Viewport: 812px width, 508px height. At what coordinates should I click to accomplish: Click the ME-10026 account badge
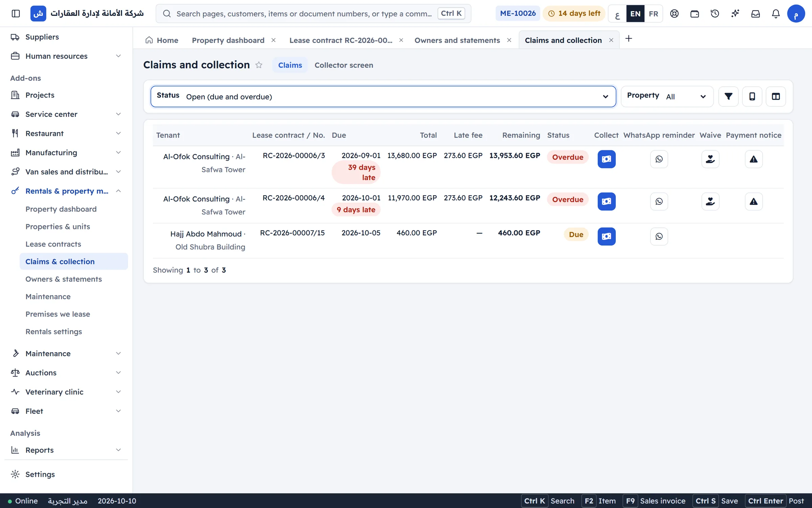point(518,14)
